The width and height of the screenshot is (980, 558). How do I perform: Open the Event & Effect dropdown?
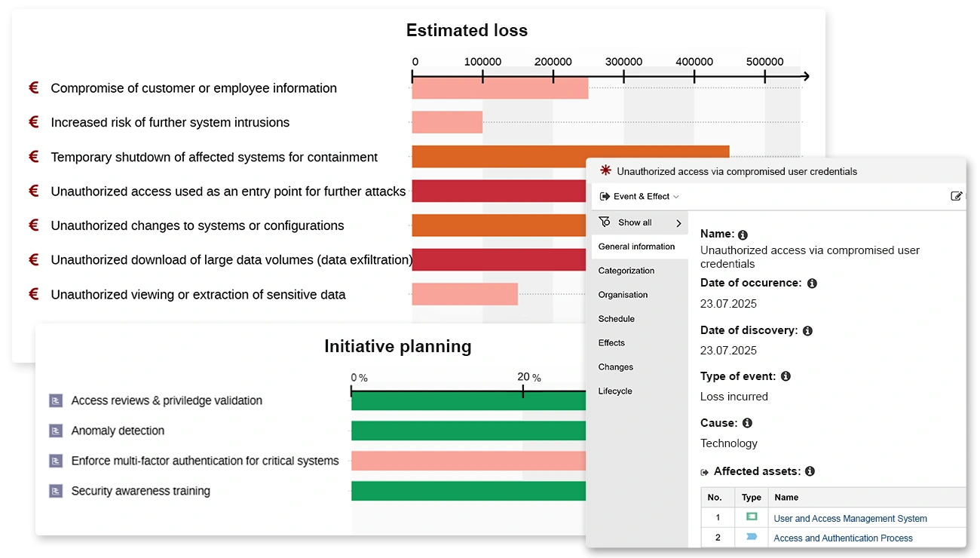point(640,196)
